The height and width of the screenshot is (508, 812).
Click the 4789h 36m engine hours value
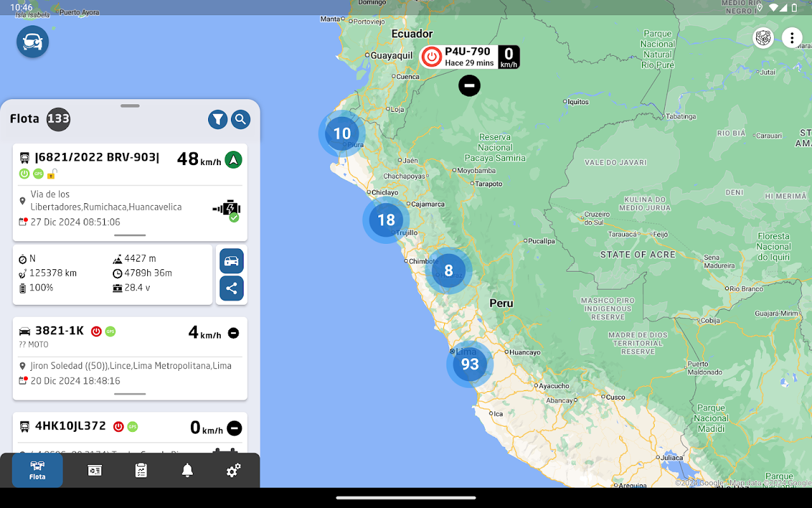[148, 273]
